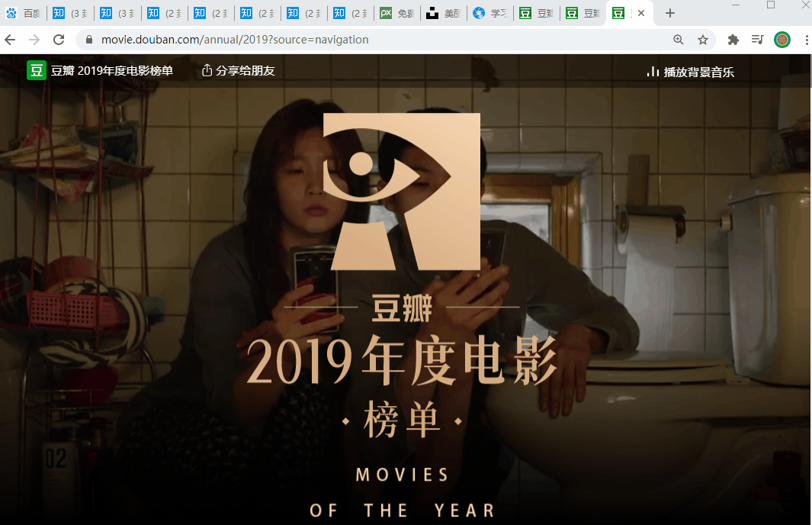Image resolution: width=812 pixels, height=525 pixels.
Task: Go back to the previous page
Action: tap(10, 40)
